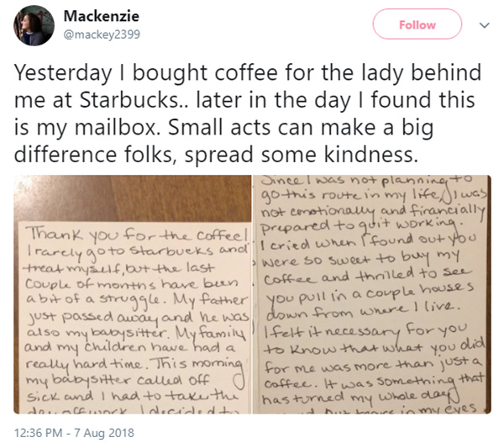Image resolution: width=504 pixels, height=443 pixels.
Task: Click the 'Yesterday I bought coffee' opening line
Action: [146, 72]
